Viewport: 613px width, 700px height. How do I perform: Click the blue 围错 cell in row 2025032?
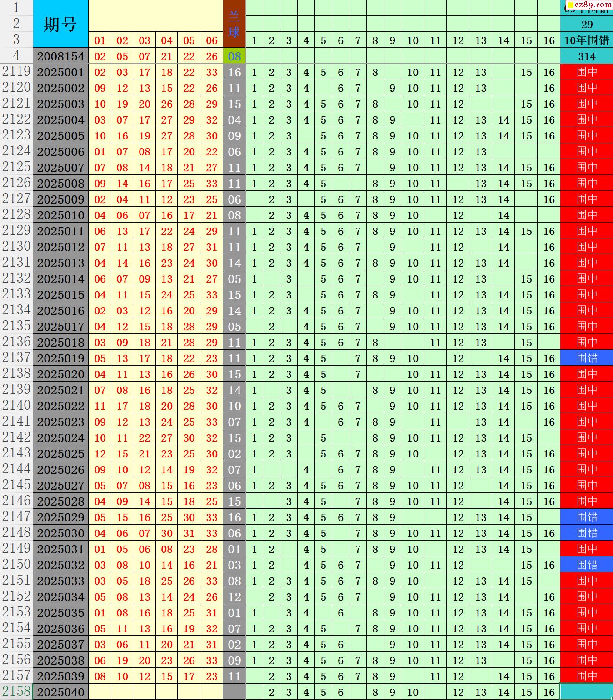[x=586, y=565]
